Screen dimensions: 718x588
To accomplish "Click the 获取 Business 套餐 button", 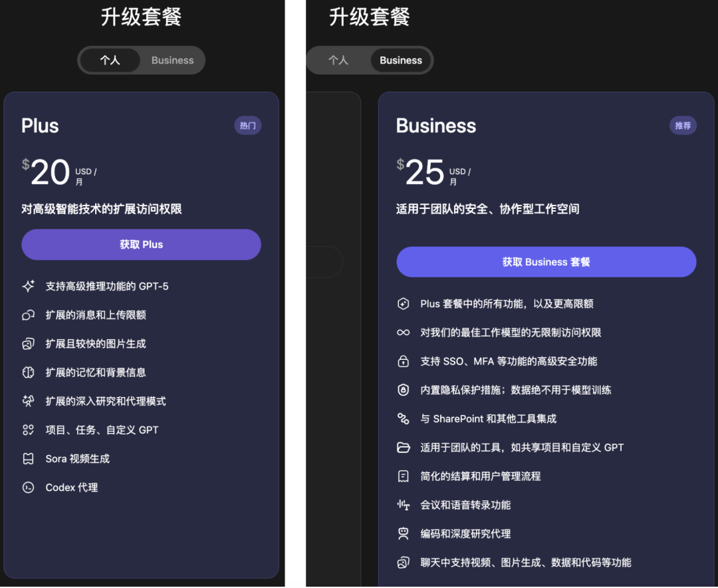I will tap(546, 262).
